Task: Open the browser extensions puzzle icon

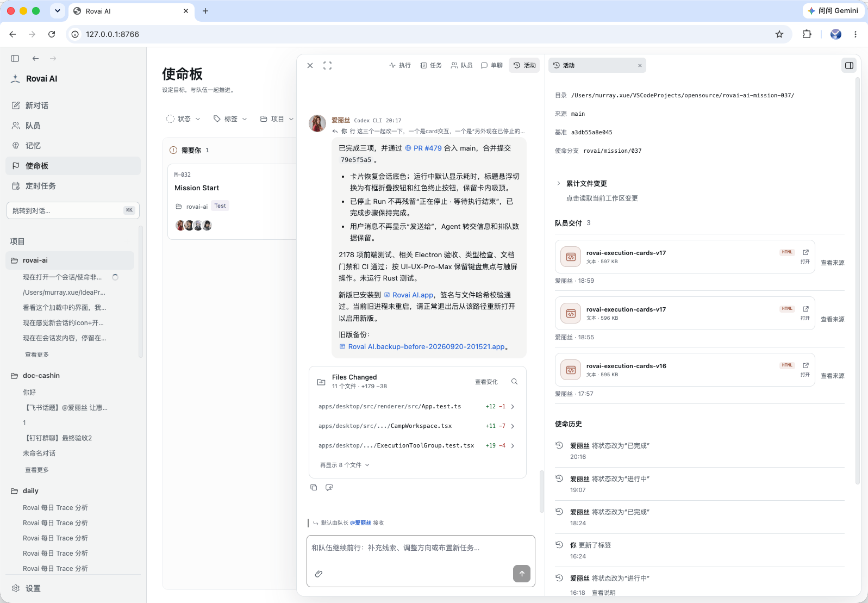Action: [807, 34]
